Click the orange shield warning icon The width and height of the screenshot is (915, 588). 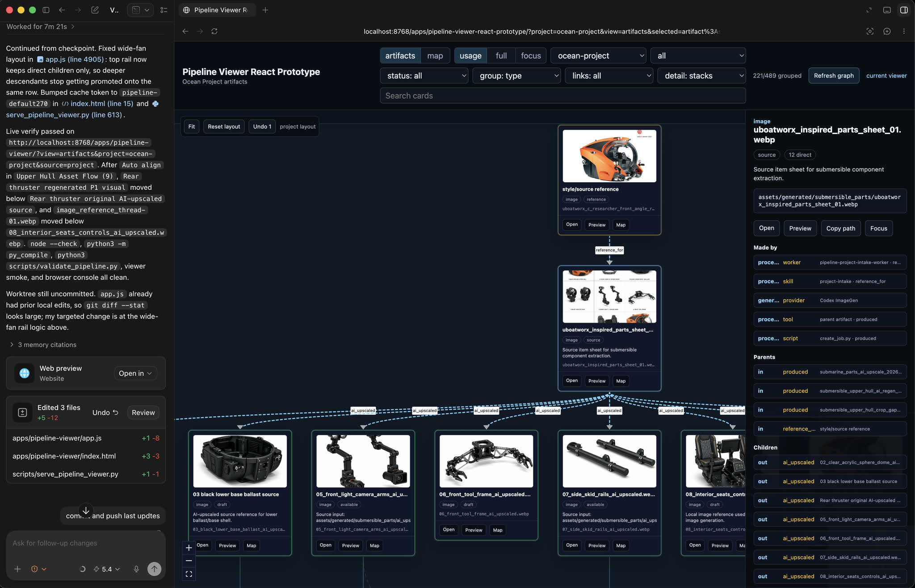(34, 569)
